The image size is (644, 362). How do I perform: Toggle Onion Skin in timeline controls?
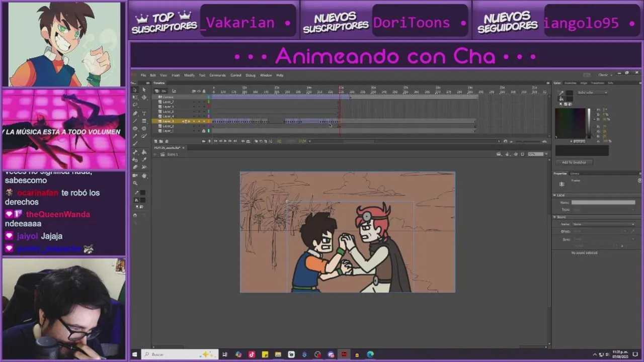click(x=256, y=141)
